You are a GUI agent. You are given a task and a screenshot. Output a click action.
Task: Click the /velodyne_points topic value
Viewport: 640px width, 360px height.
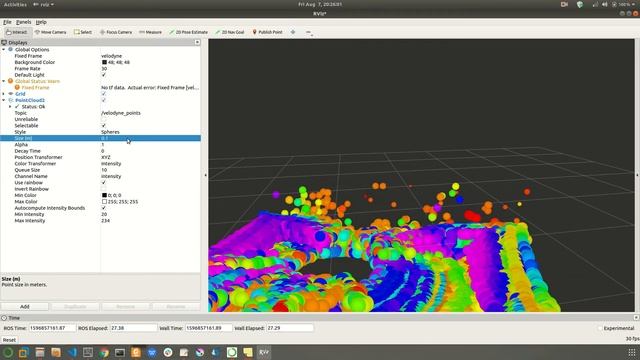click(121, 113)
